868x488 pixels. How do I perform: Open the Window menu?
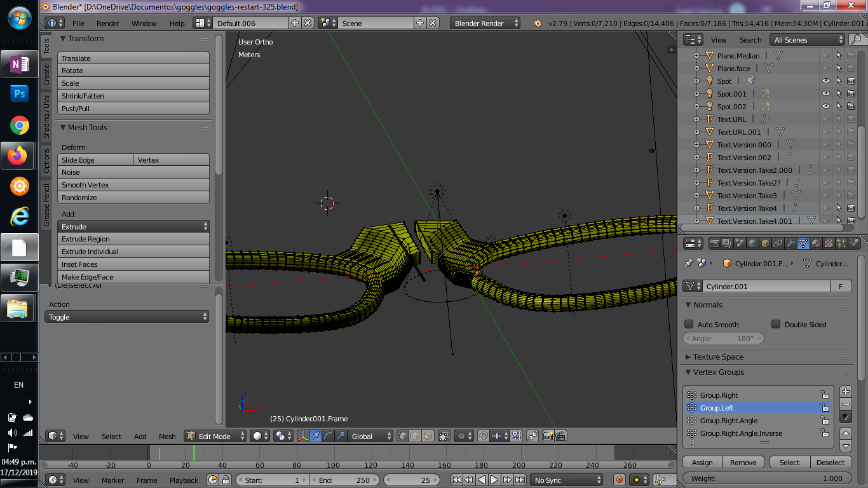coord(144,24)
